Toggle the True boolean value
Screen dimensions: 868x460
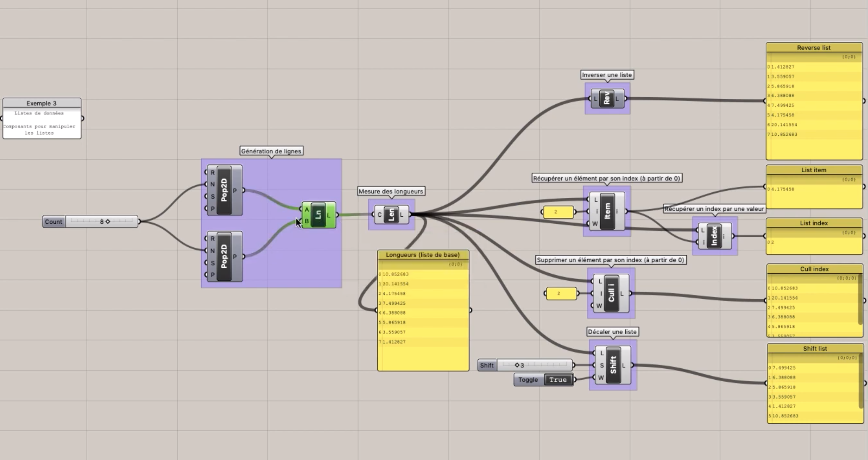coord(558,379)
